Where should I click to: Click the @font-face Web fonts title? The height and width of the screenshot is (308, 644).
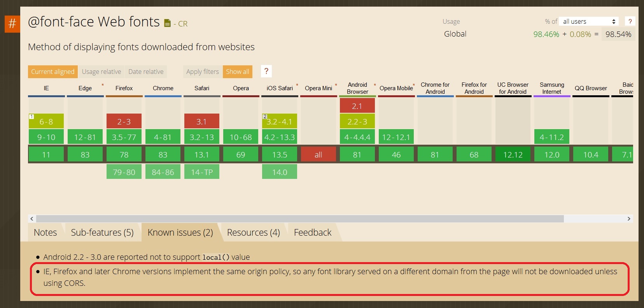point(94,22)
